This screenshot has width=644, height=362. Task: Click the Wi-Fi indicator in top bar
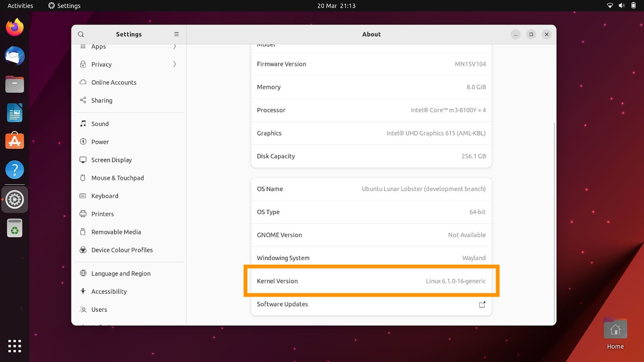click(610, 6)
